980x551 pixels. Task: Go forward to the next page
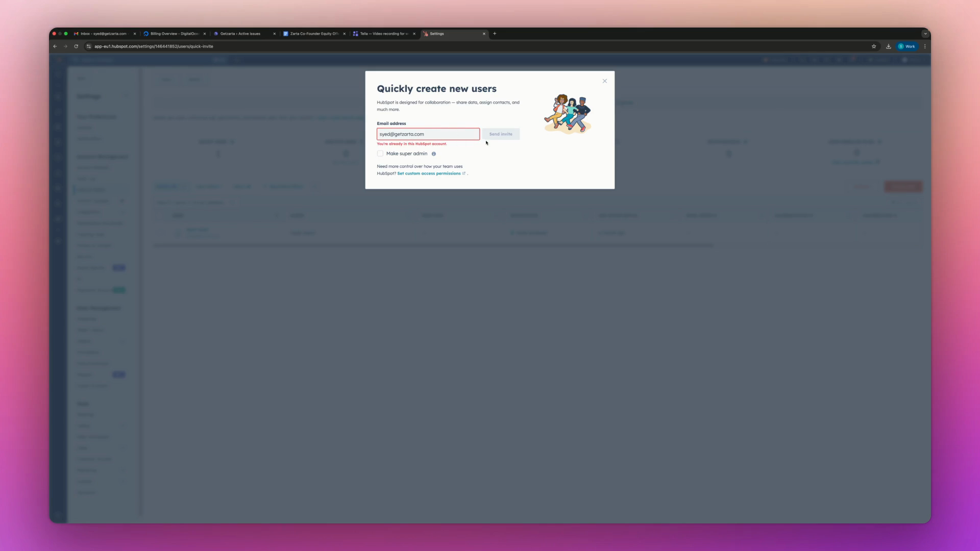65,46
